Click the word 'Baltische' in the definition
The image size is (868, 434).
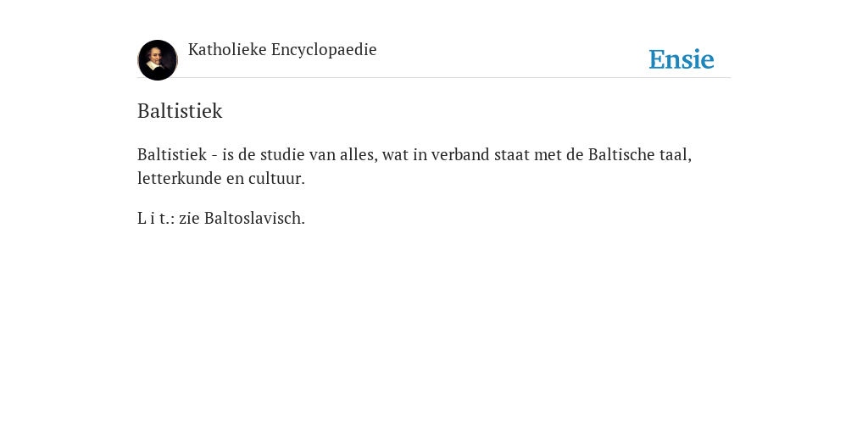click(x=621, y=154)
